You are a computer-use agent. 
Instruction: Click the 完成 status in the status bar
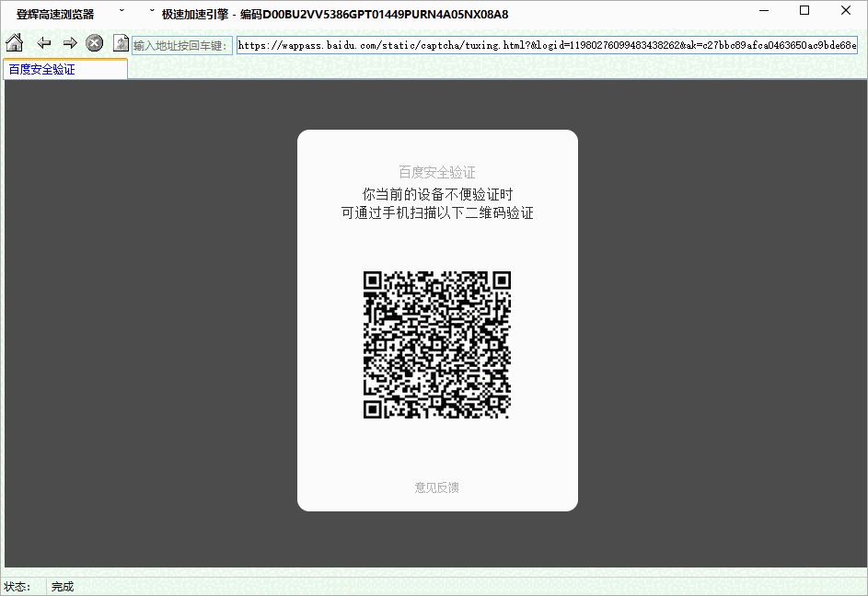pos(62,586)
